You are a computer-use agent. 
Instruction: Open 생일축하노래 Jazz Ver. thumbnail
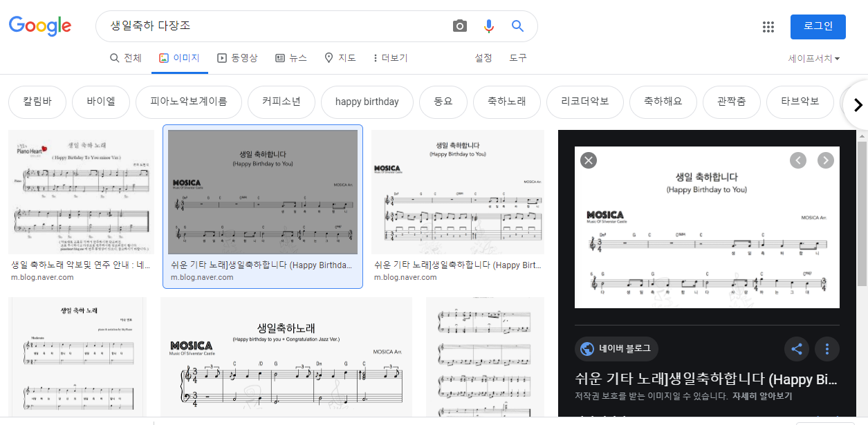tap(286, 357)
